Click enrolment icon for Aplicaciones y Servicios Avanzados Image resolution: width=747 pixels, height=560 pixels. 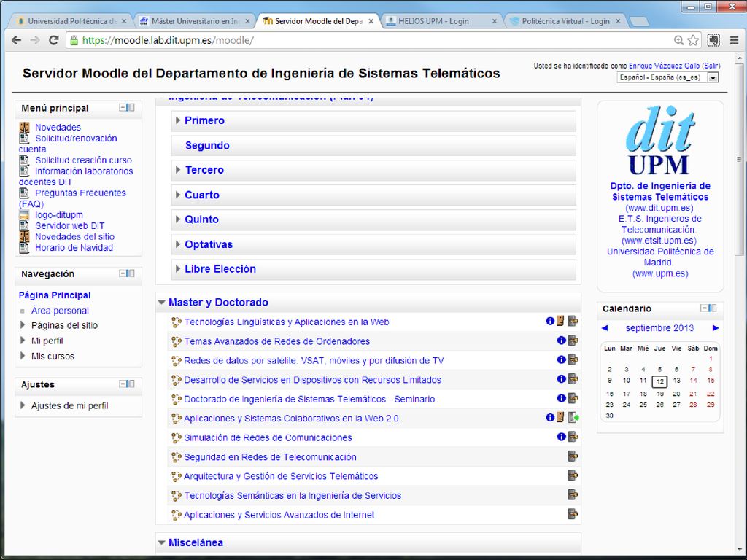(573, 514)
